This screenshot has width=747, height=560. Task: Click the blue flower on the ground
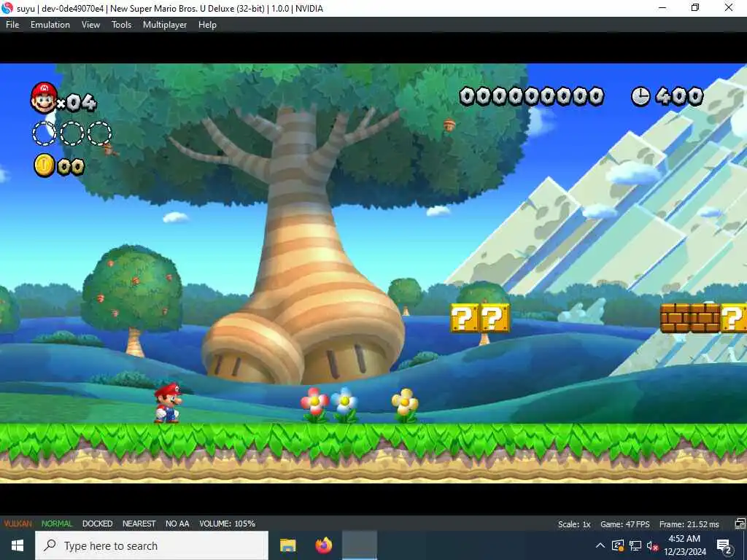coord(344,405)
